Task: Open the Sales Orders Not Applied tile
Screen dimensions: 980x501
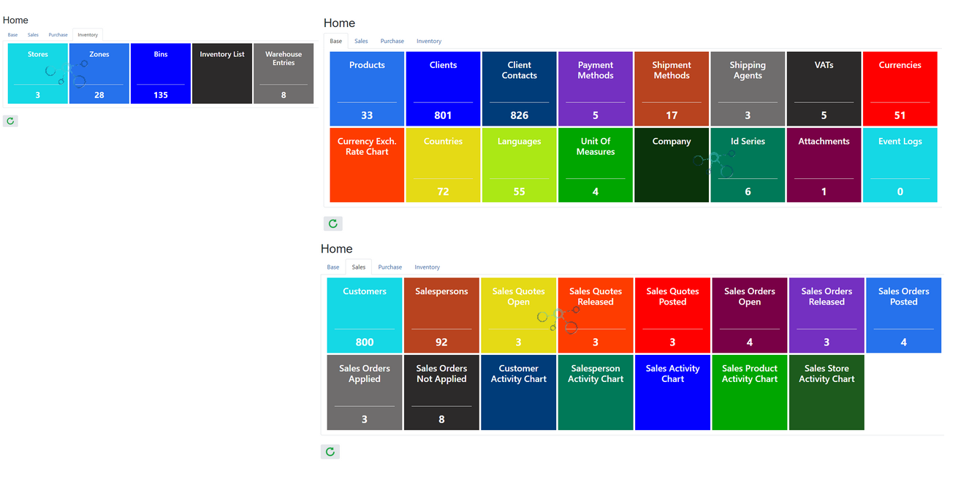Action: pos(441,392)
